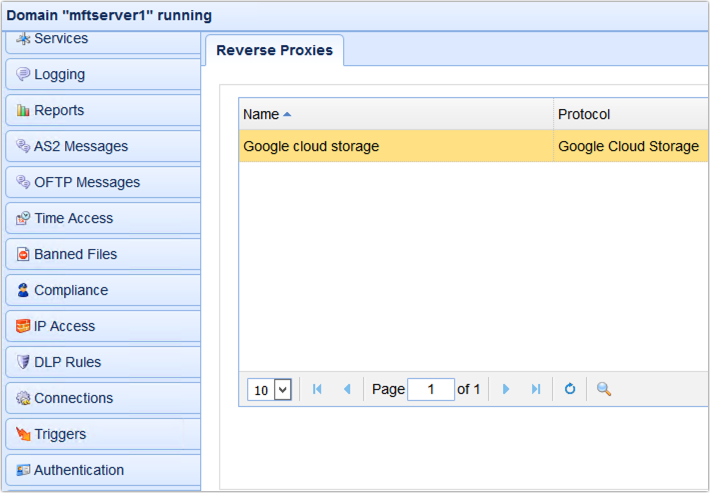Viewport: 710px width, 493px height.
Task: Open the IP Access section
Action: tap(64, 326)
